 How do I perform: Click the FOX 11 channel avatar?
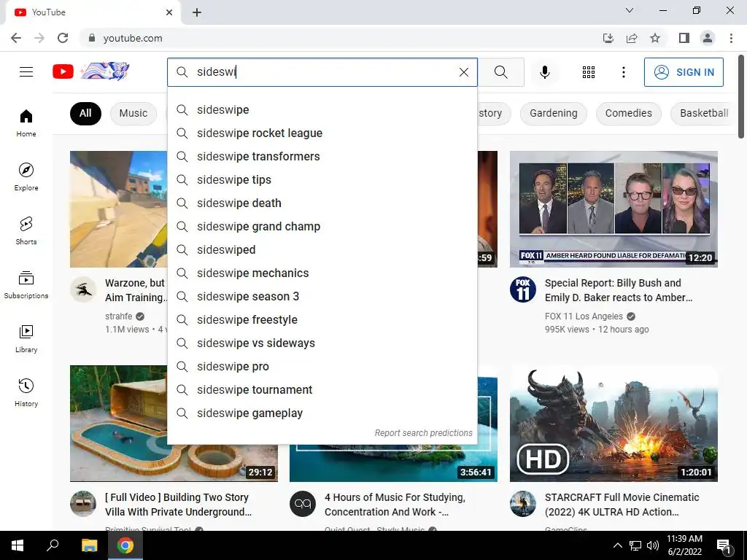tap(522, 289)
